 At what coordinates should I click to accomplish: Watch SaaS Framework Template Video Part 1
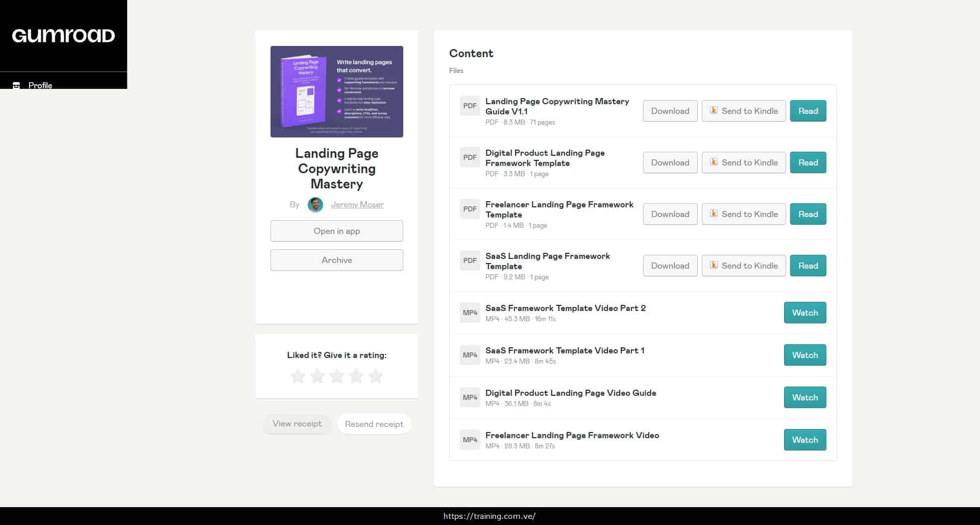tap(805, 355)
